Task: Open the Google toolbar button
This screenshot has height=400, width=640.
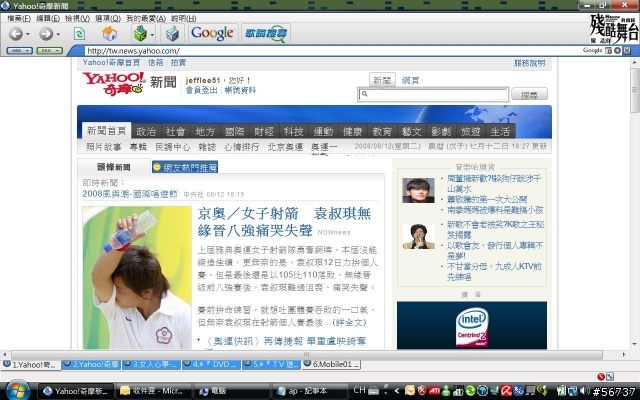Action: click(212, 33)
